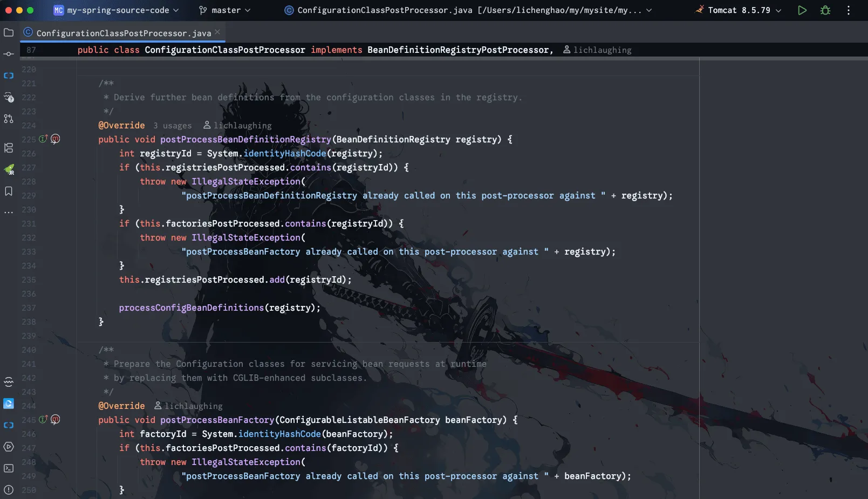Open the master branch dropdown
The width and height of the screenshot is (868, 499).
tap(225, 10)
